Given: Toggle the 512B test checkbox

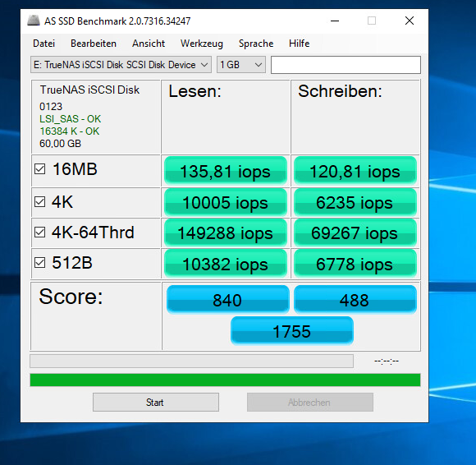Looking at the screenshot, I should (x=39, y=263).
